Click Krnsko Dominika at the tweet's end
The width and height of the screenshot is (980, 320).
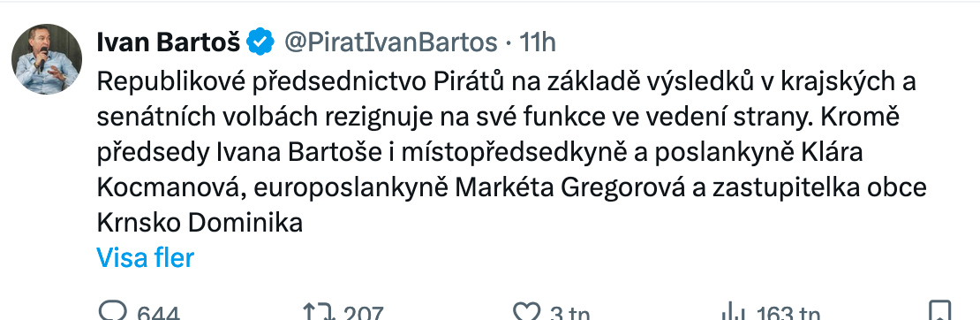[200, 222]
